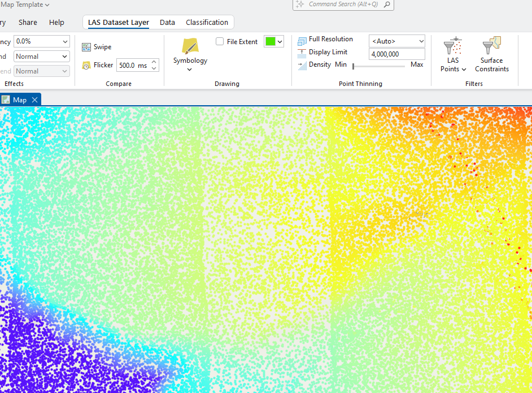Screen dimensions: 532x393
Task: Open the Auto resolution dropdown
Action: point(396,41)
